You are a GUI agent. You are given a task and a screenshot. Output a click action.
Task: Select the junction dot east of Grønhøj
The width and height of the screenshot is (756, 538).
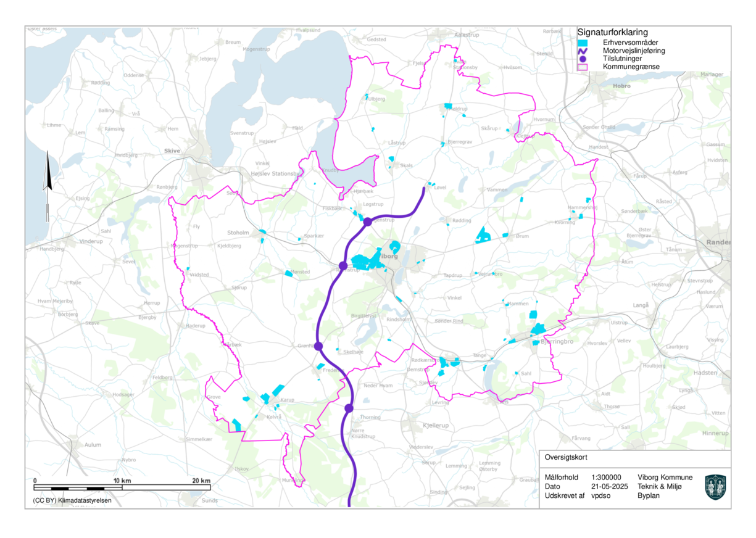pos(318,347)
